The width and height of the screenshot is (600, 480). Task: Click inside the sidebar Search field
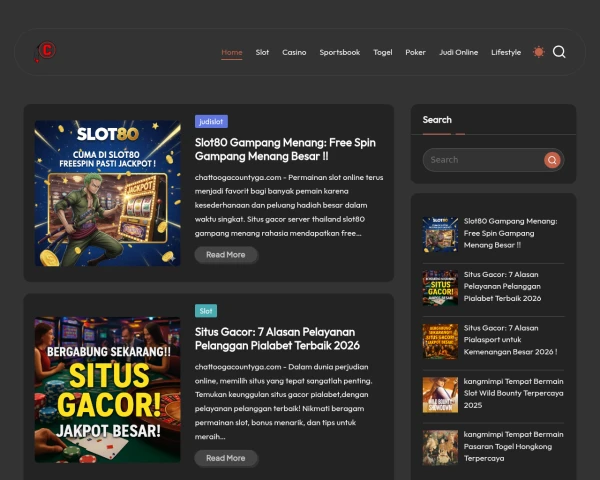pos(482,160)
